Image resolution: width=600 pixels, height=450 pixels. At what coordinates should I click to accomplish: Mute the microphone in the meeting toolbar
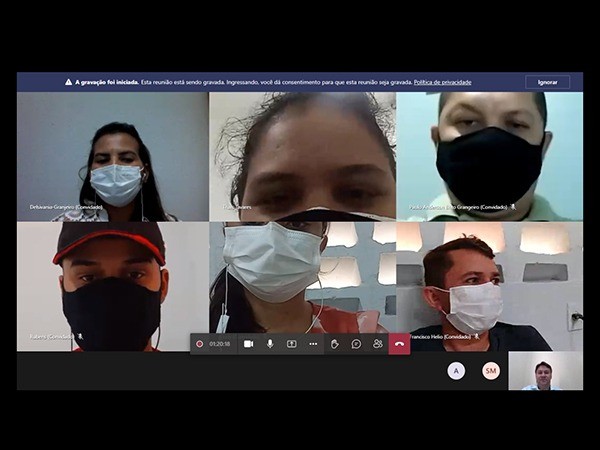[270, 344]
